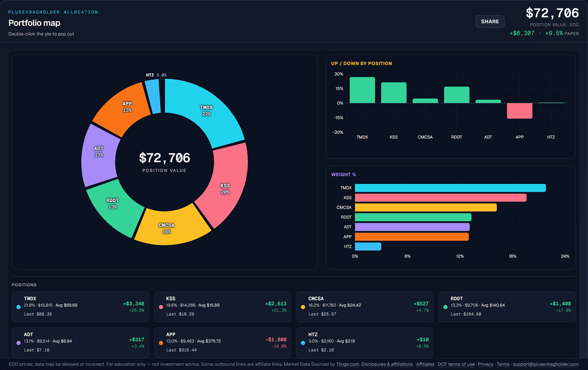
Task: Click the RDDT bar in Weight % chart
Action: (413, 217)
